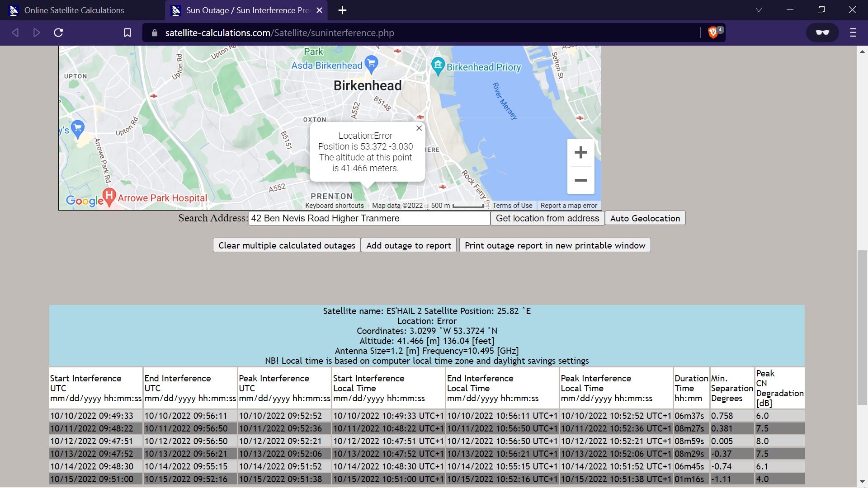Focus the Search Address field
Viewport: 868px width, 488px height.
tap(369, 218)
